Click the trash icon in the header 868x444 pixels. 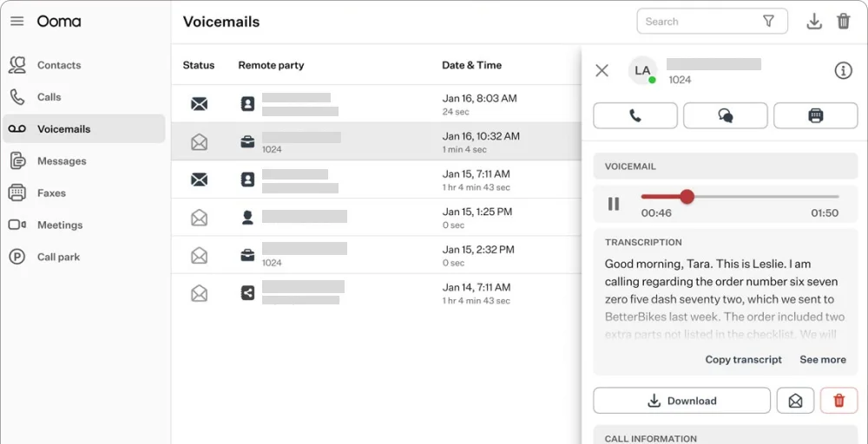click(x=843, y=22)
